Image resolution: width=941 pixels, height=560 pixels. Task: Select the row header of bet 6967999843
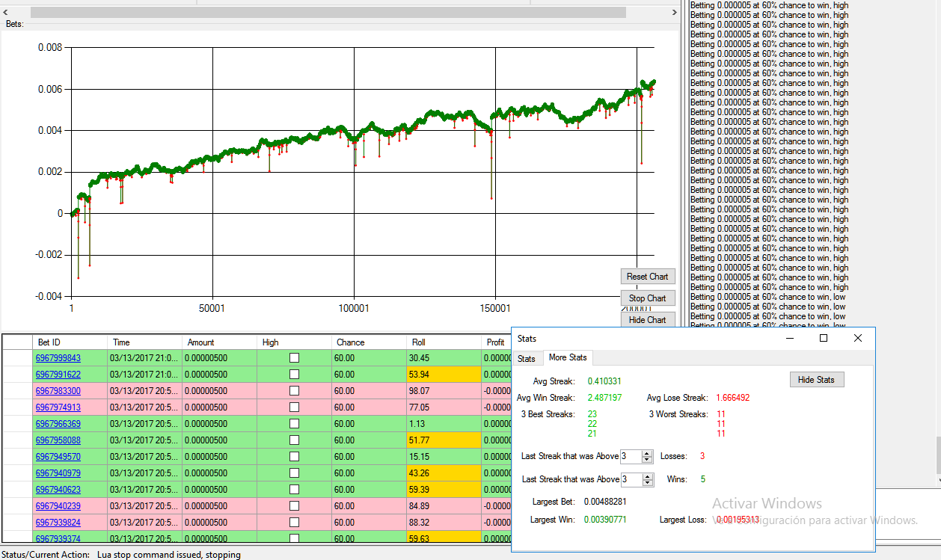tap(17, 358)
